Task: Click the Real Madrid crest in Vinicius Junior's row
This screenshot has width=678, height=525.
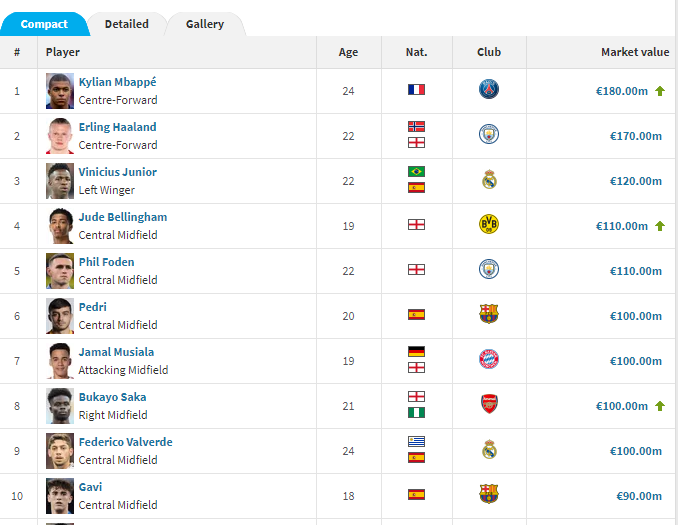Action: (489, 179)
